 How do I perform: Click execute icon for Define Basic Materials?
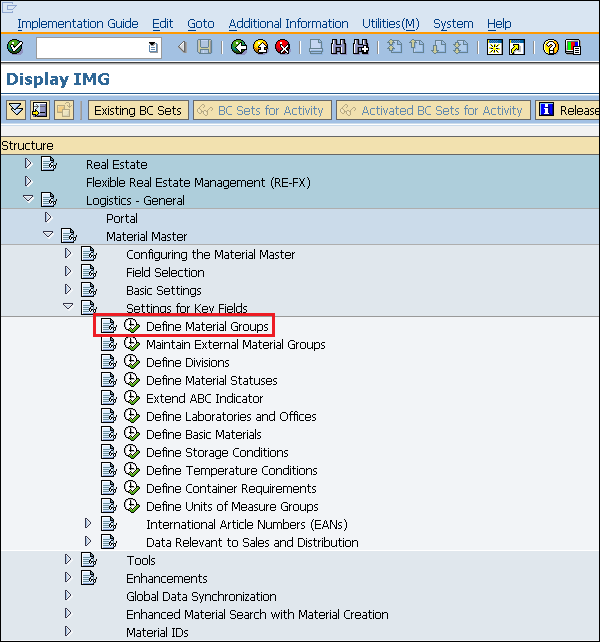(x=132, y=434)
